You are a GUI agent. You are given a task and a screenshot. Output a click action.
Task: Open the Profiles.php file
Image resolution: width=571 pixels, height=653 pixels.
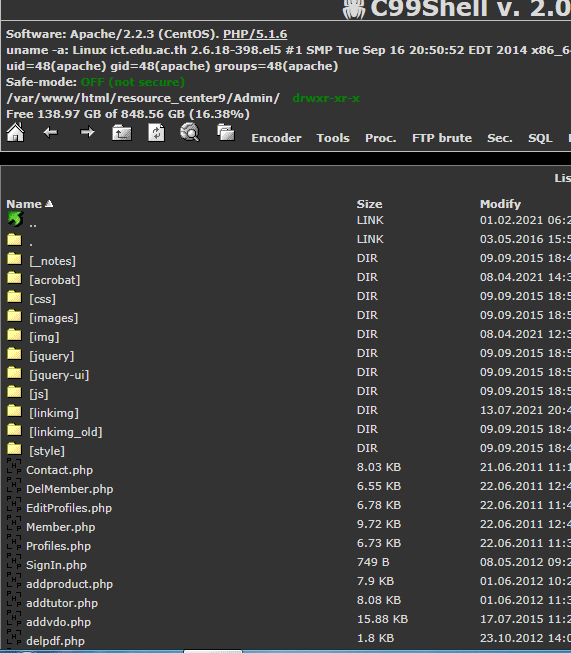58,546
